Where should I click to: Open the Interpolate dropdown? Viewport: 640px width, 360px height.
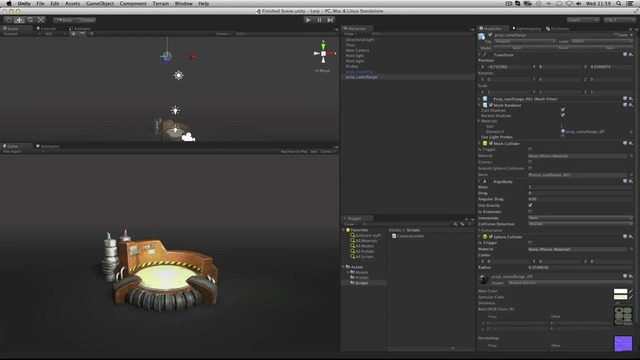(580, 218)
